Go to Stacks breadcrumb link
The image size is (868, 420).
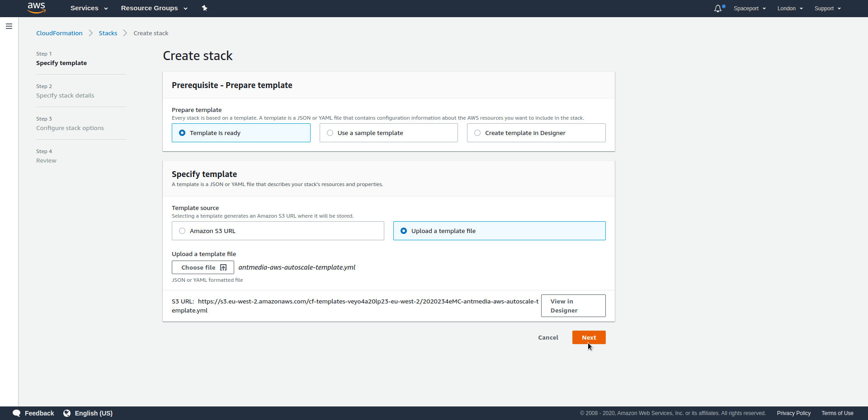click(x=108, y=33)
